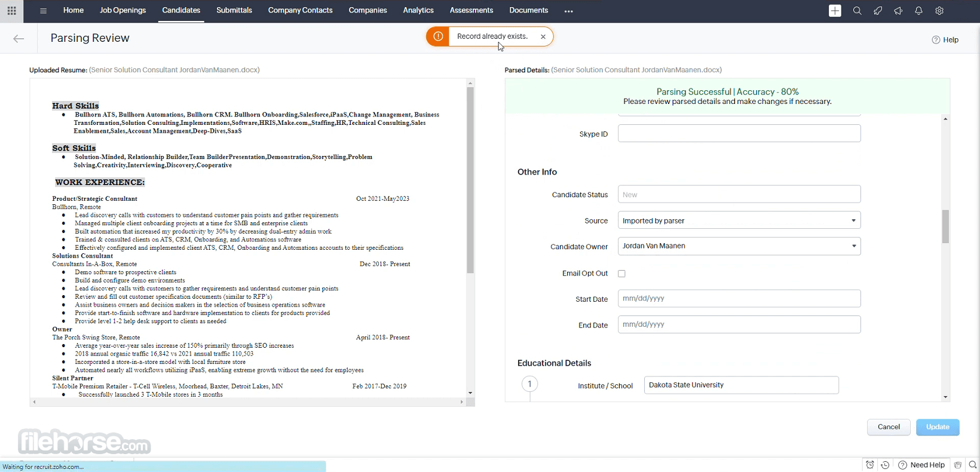The width and height of the screenshot is (980, 472).
Task: Click the resume horizontal scroll right arrow
Action: 462,402
